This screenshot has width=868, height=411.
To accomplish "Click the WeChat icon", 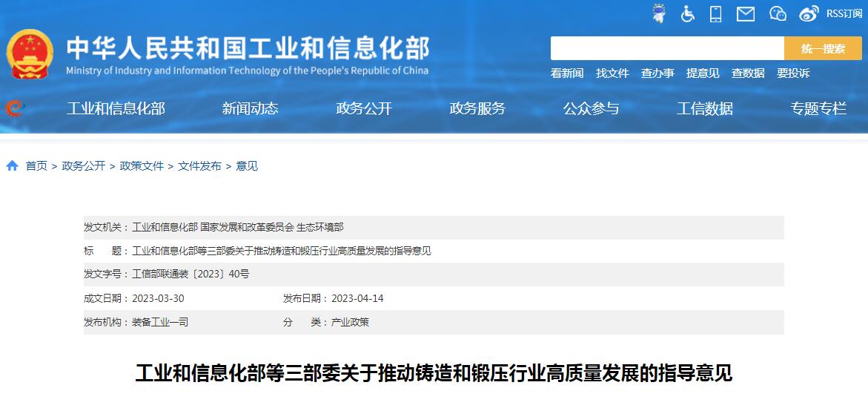I will click(x=777, y=13).
